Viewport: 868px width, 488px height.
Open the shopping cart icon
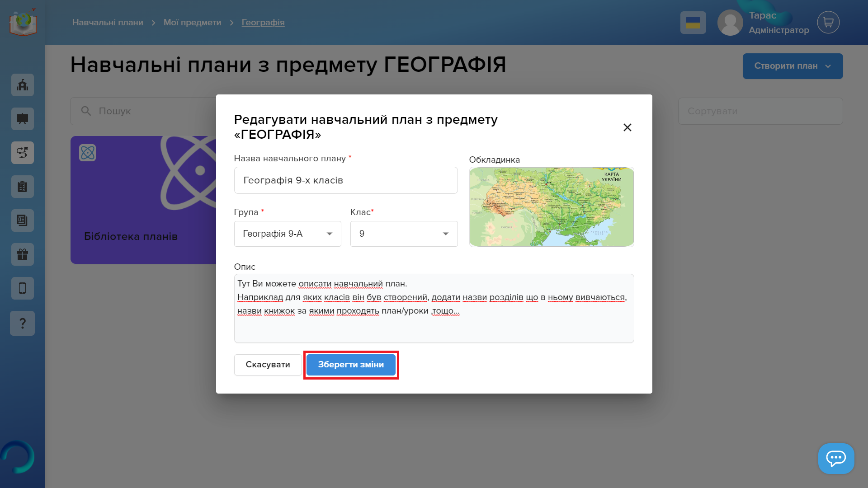tap(828, 22)
